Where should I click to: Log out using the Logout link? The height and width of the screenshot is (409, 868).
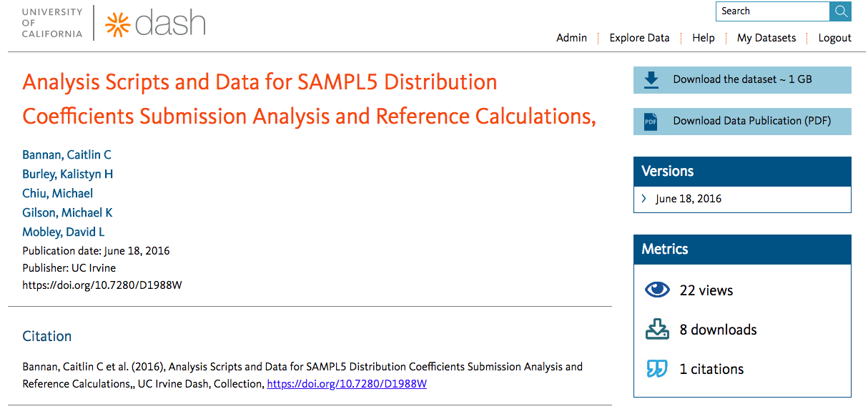(834, 38)
